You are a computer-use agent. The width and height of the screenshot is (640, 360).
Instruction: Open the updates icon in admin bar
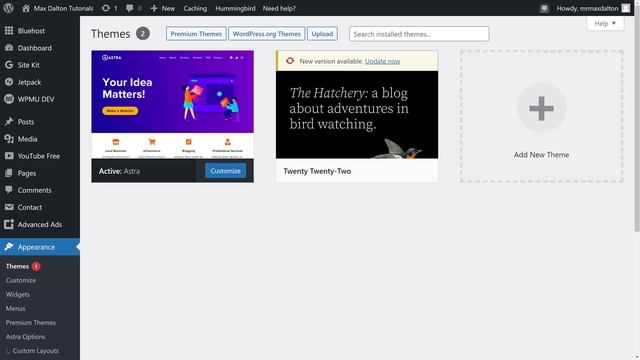point(106,8)
